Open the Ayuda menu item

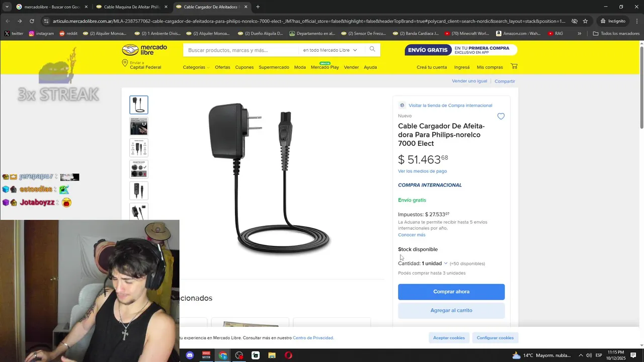pyautogui.click(x=370, y=67)
